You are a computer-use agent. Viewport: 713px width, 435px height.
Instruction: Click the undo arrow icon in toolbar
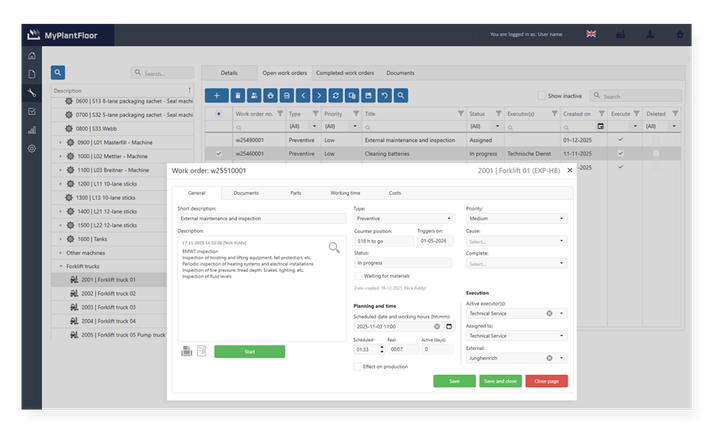tap(385, 95)
